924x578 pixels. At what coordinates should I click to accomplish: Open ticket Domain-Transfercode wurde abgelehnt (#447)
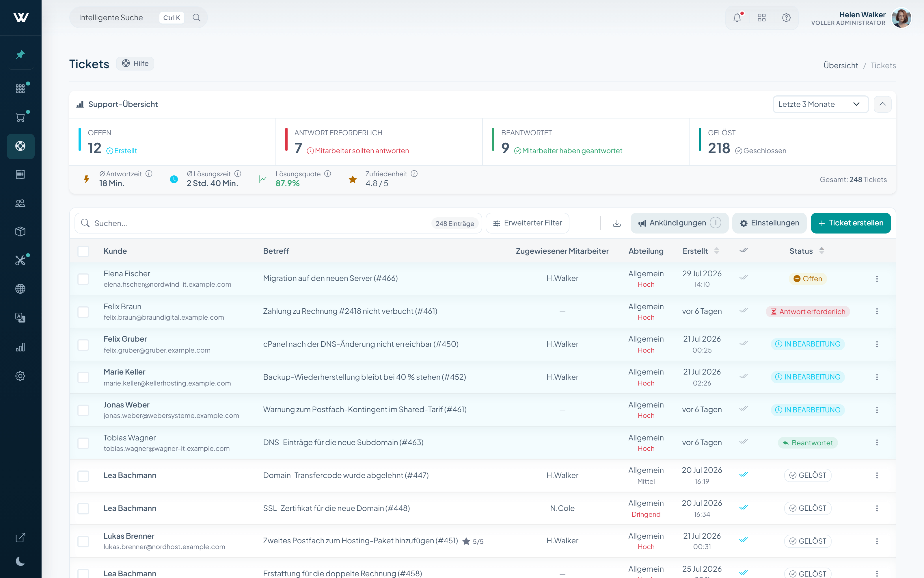346,475
